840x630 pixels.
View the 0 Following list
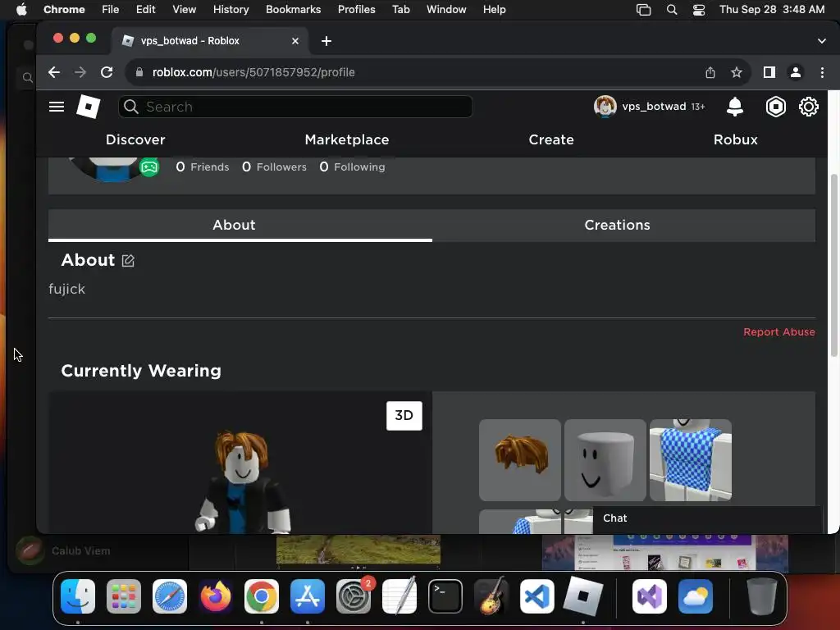(352, 167)
